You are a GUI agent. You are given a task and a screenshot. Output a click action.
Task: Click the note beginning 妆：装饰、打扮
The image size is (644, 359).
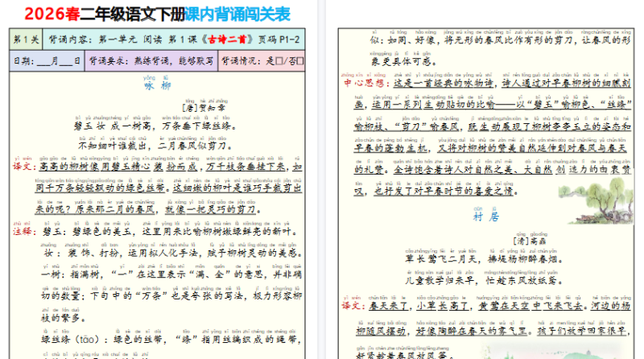tap(173, 253)
